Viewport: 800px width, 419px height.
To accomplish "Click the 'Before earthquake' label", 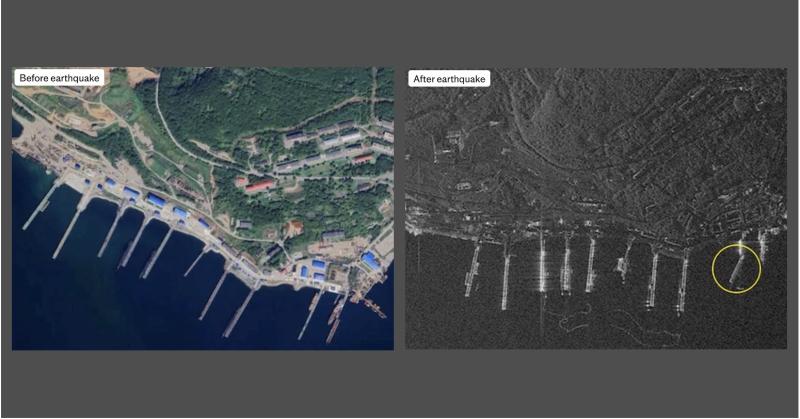I will point(59,78).
